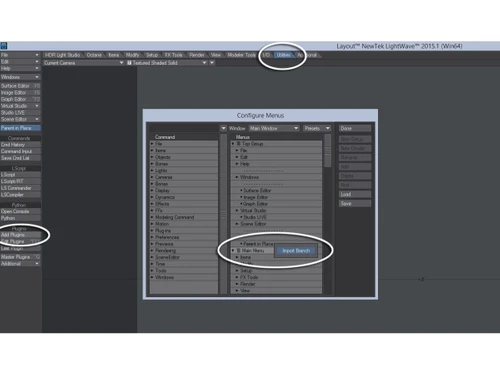Open the Surface Editor
The width and height of the screenshot is (500, 375).
[20, 86]
